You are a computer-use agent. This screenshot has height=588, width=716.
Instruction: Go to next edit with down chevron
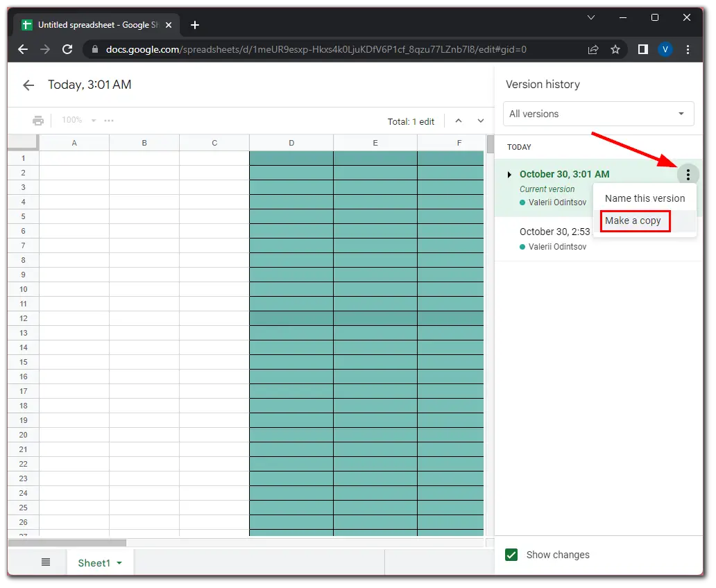480,121
